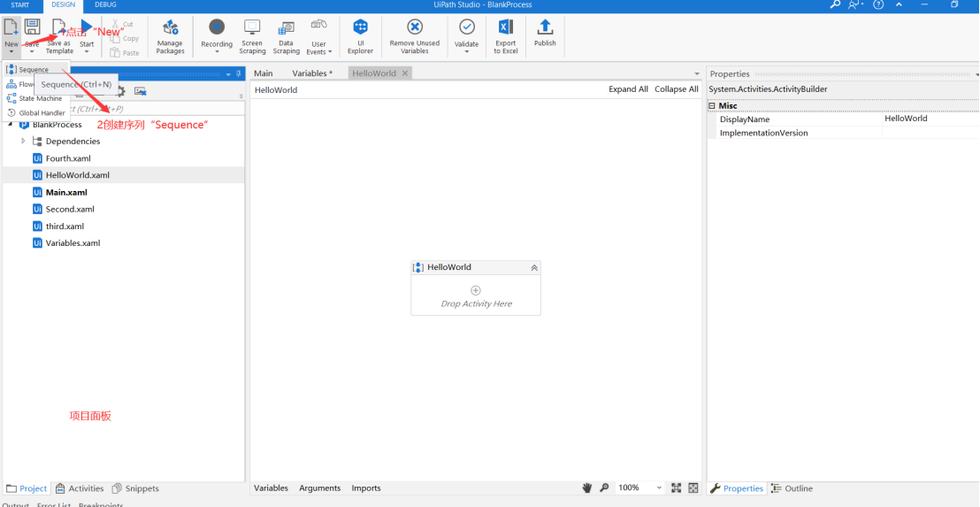Click the remove unused screenshots icon
The width and height of the screenshot is (980, 507).
click(x=141, y=91)
